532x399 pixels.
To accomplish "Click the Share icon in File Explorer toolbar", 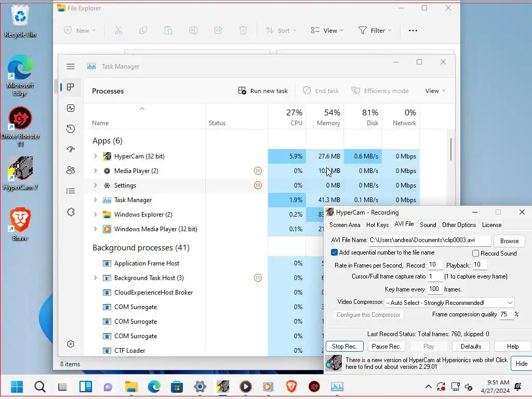I will [218, 31].
